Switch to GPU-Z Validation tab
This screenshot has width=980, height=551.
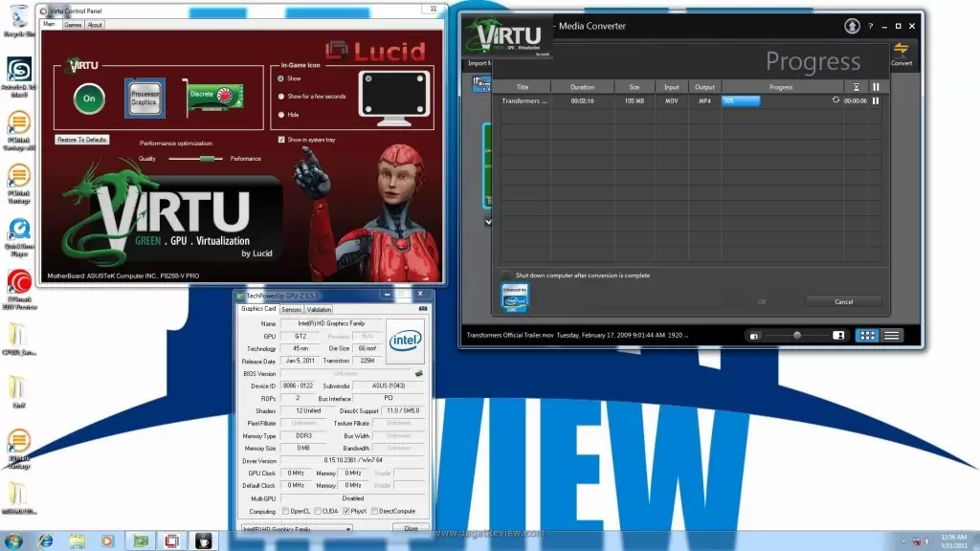pos(319,309)
